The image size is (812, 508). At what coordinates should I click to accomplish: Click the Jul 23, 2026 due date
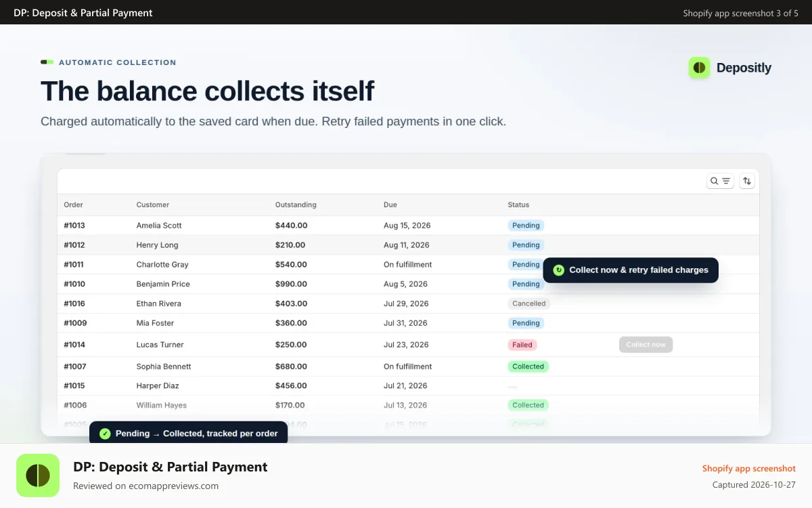click(407, 345)
